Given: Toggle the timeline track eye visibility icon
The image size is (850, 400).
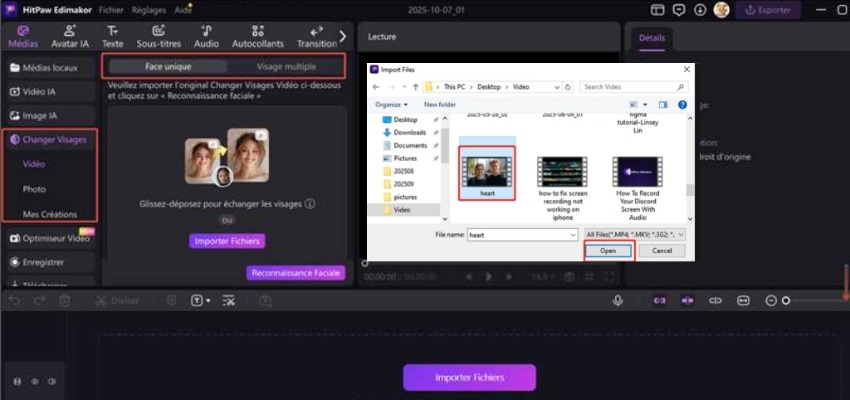Looking at the screenshot, I should (x=33, y=381).
